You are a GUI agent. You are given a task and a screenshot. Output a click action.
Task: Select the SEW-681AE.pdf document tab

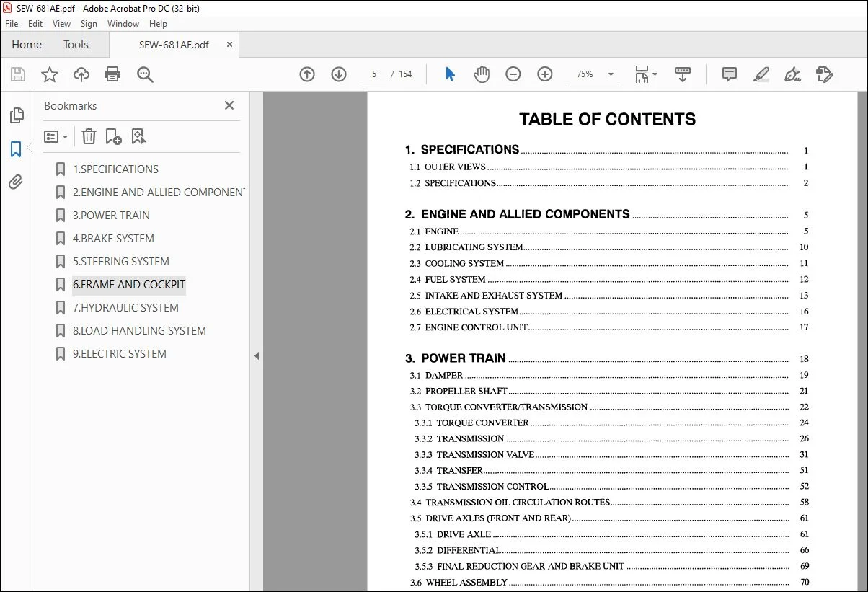[x=174, y=45]
